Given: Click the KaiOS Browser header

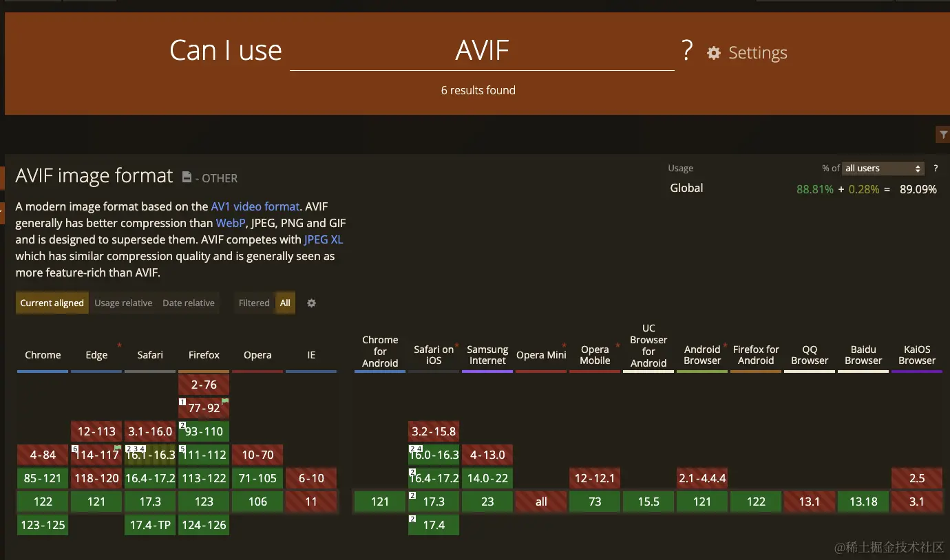Looking at the screenshot, I should coord(917,355).
